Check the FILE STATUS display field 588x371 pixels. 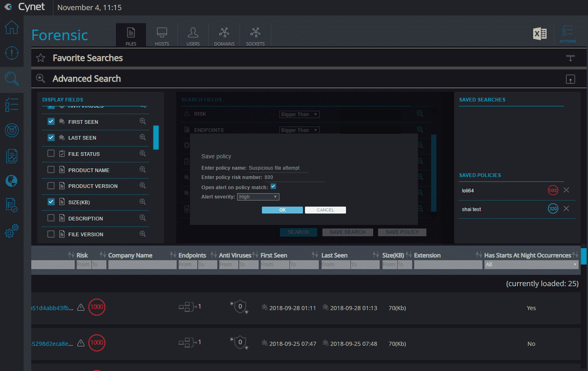(x=51, y=153)
